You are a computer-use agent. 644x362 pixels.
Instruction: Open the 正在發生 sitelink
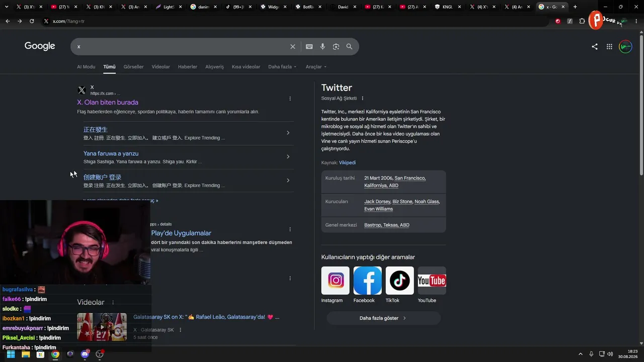96,130
